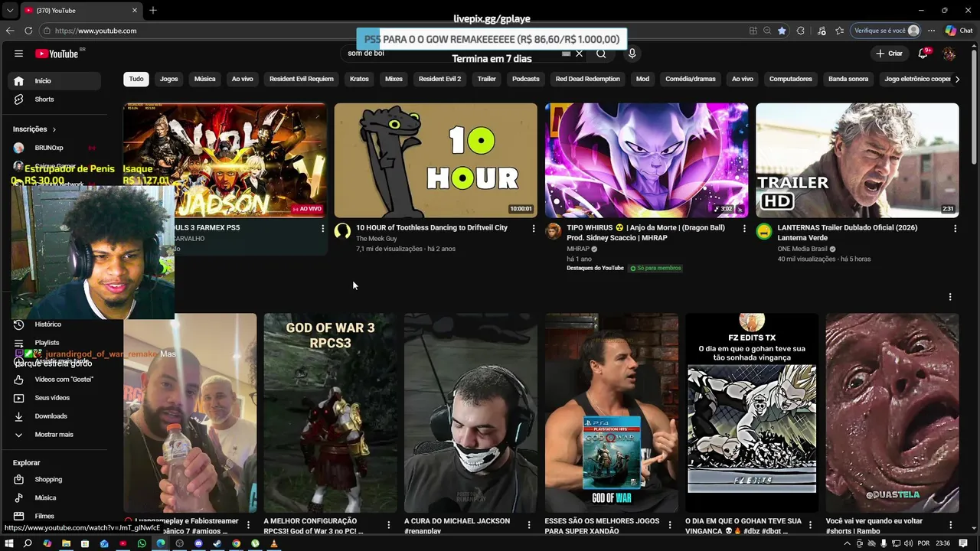The height and width of the screenshot is (551, 980).
Task: Open BRUNOxp channel subscription
Action: click(55, 148)
